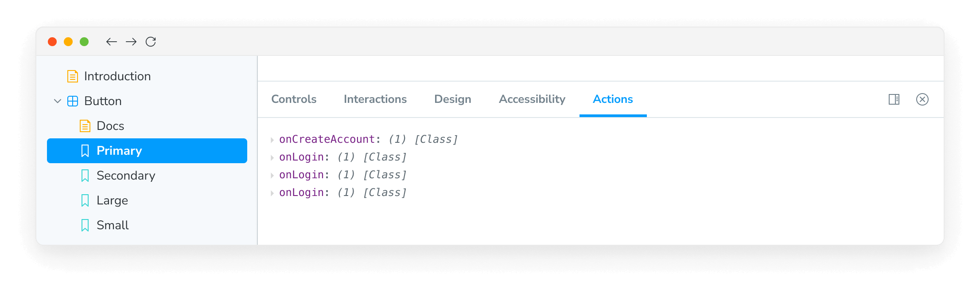
Task: Expand the onCreateAccount action entry
Action: point(272,139)
